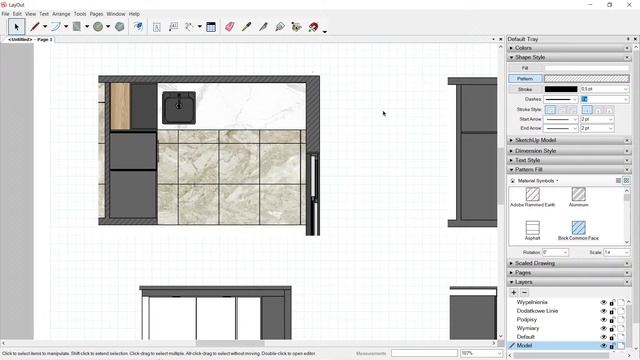Viewport: 640px width, 360px height.
Task: Open the pattern Scale dropdown
Action: pos(626,253)
